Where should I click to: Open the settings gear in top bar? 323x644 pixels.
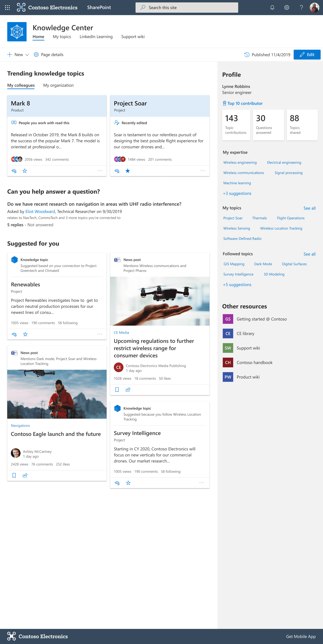point(286,8)
